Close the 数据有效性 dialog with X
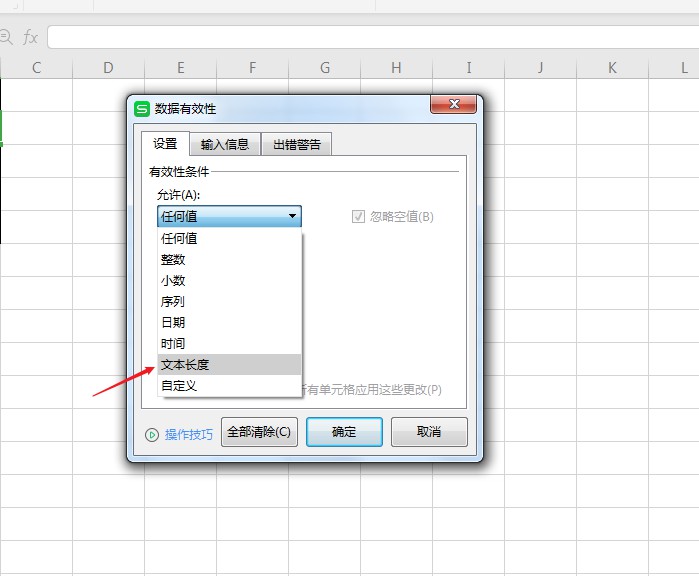This screenshot has width=699, height=576. coord(453,104)
